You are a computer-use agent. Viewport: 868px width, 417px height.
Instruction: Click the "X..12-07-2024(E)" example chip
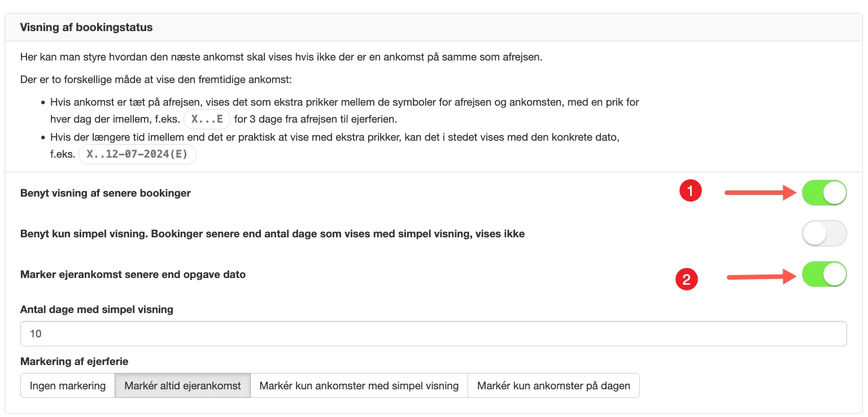tap(137, 154)
